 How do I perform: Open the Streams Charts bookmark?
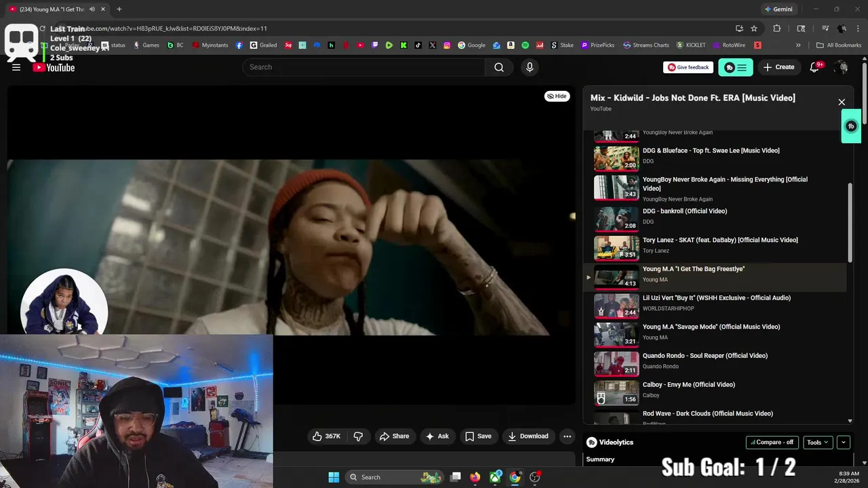coord(646,45)
